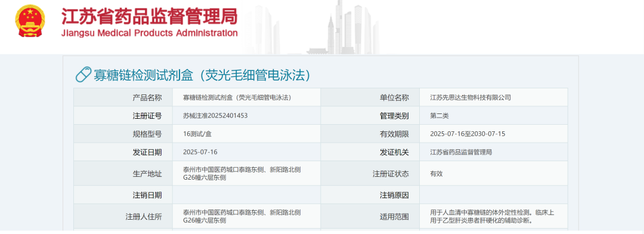Select company name 江苏先思达生物科技有限公司
The width and height of the screenshot is (644, 234).
click(470, 98)
